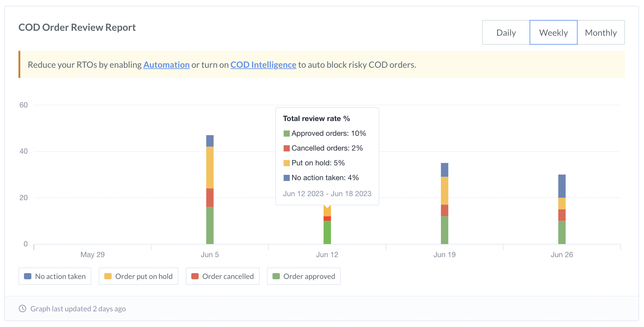Click the Approved orders: 10% tooltip line
Screen dimensions: 644x327
325,133
